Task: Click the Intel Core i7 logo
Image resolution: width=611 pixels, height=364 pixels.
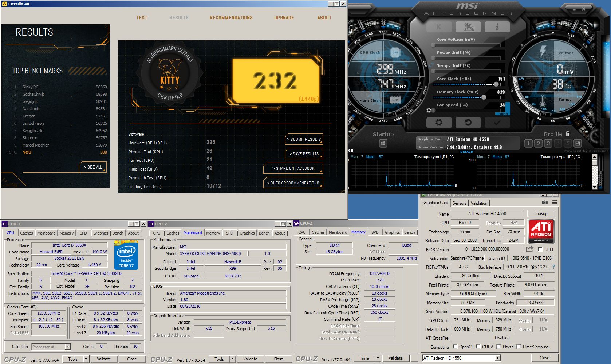Action: 126,255
